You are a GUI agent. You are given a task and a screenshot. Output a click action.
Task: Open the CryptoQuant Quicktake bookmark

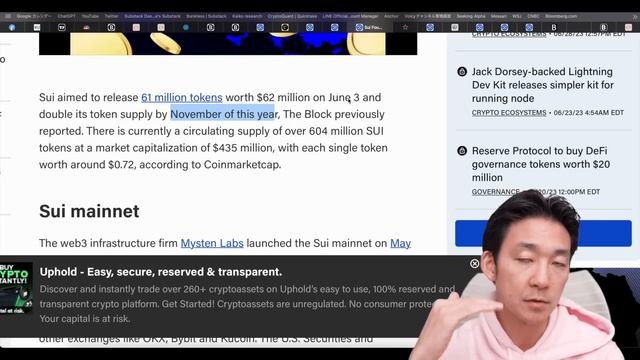click(292, 16)
